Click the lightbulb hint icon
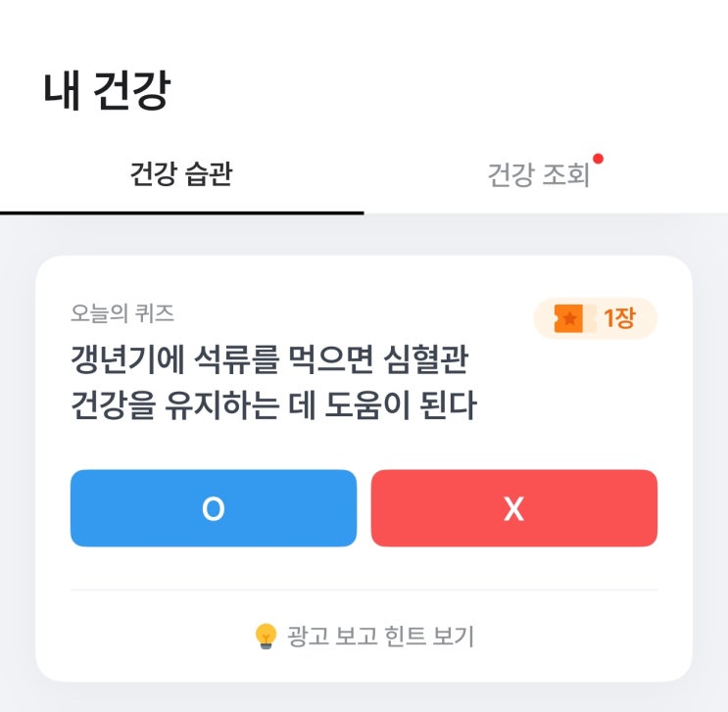Image resolution: width=728 pixels, height=712 pixels. click(266, 637)
